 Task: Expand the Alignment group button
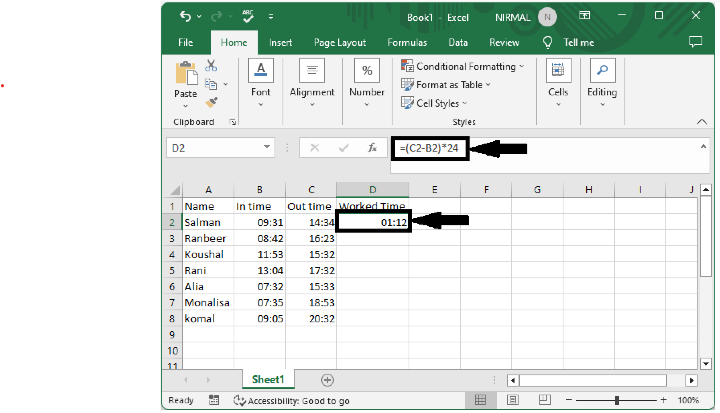[312, 83]
